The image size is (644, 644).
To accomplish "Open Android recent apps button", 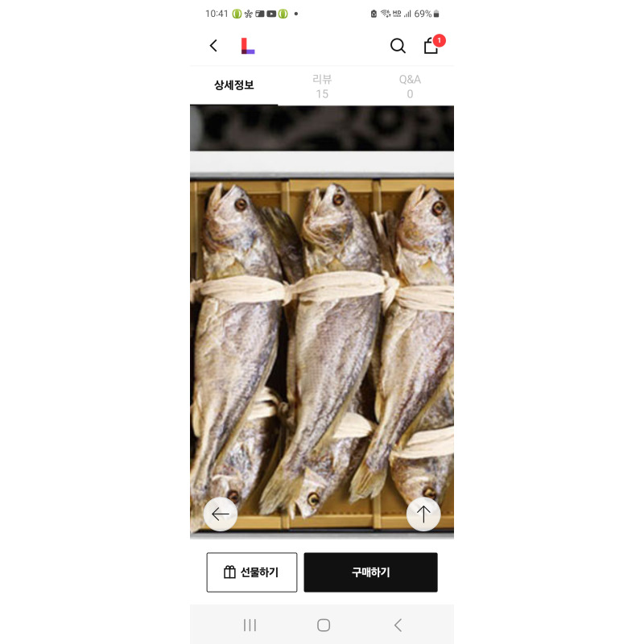I will point(250,625).
